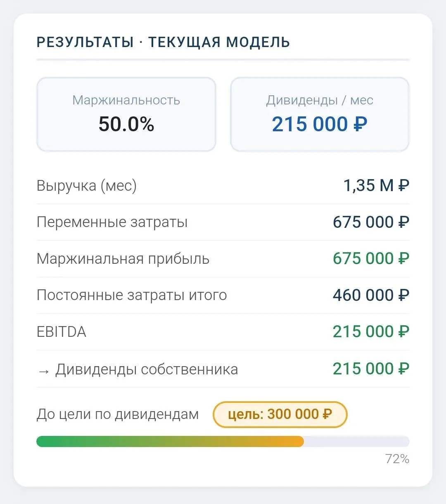Click the Маржинальность 50.0% card
This screenshot has width=446, height=504.
point(126,114)
